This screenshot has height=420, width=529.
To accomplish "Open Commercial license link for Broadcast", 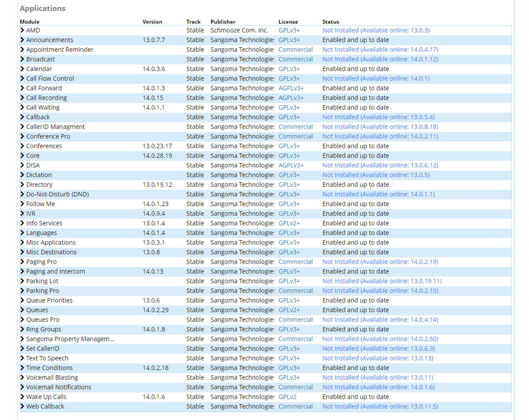I will tap(296, 59).
